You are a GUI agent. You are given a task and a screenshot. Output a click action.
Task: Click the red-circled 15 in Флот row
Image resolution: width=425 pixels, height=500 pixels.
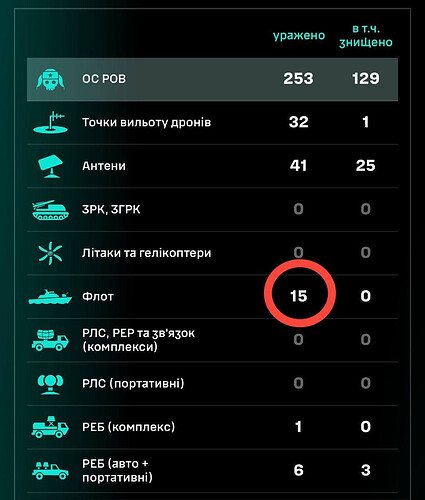[x=299, y=296]
